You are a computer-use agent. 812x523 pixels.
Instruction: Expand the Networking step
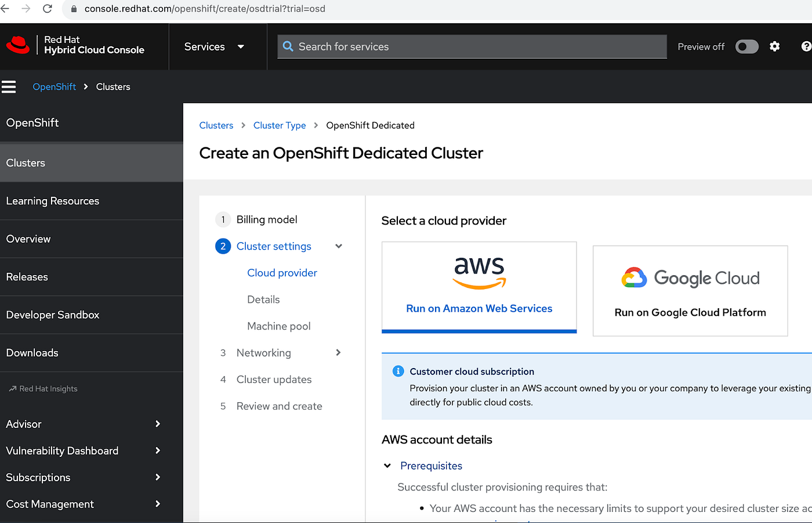[338, 352]
